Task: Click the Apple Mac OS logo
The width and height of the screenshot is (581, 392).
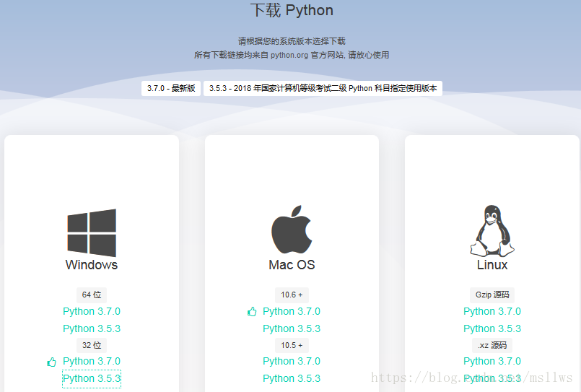Action: (292, 230)
